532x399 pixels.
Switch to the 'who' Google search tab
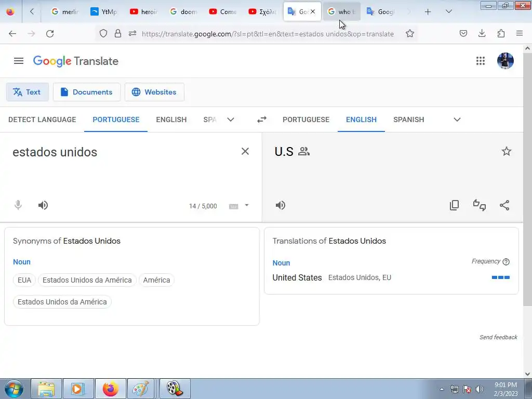(341, 12)
